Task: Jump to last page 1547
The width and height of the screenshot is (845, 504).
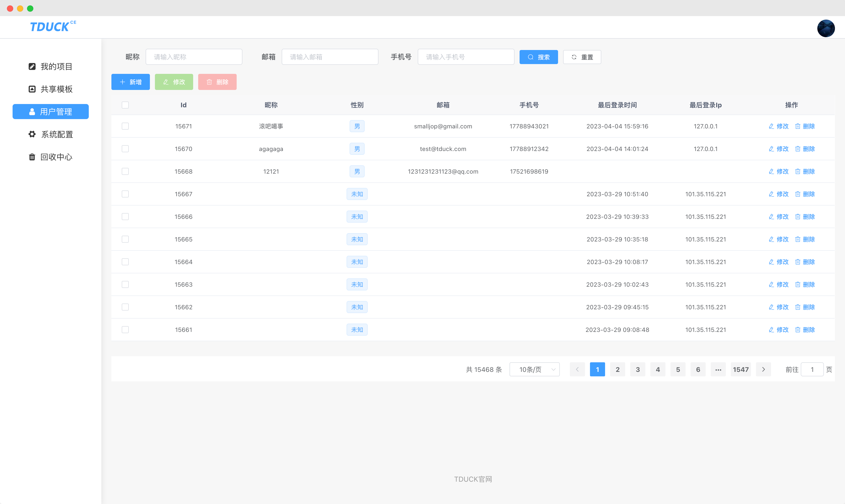Action: pos(740,370)
